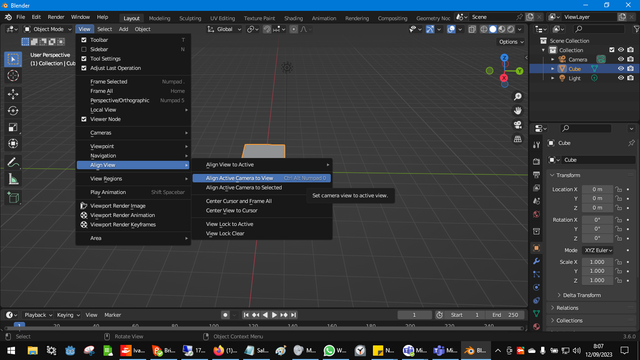Select the Transform tool
The width and height of the screenshot is (640, 360).
pos(13,144)
